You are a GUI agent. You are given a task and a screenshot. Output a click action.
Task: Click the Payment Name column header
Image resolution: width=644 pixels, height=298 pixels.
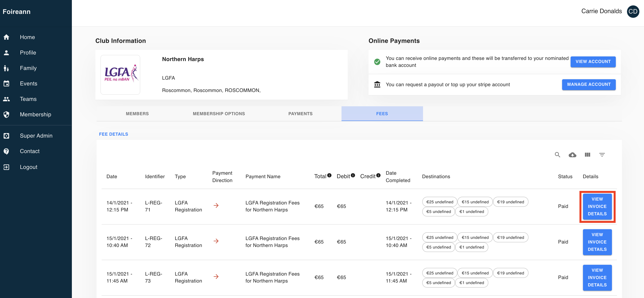pos(263,177)
